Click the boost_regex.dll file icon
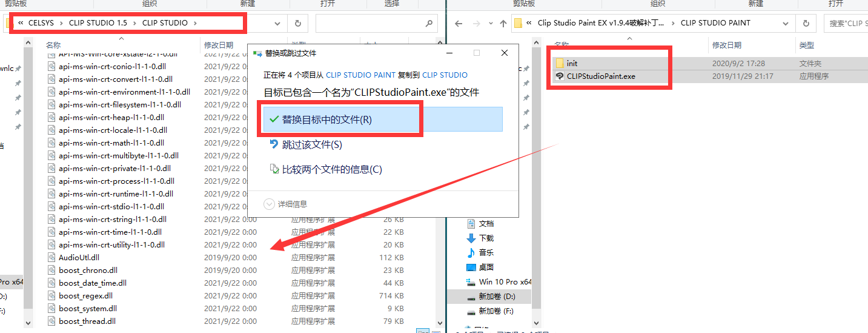Image resolution: width=868 pixels, height=333 pixels. 51,295
